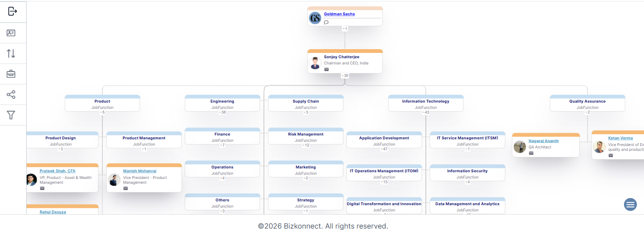
Task: Collapse Sonjoy Chatterjee's 35 reports
Action: coord(345,75)
